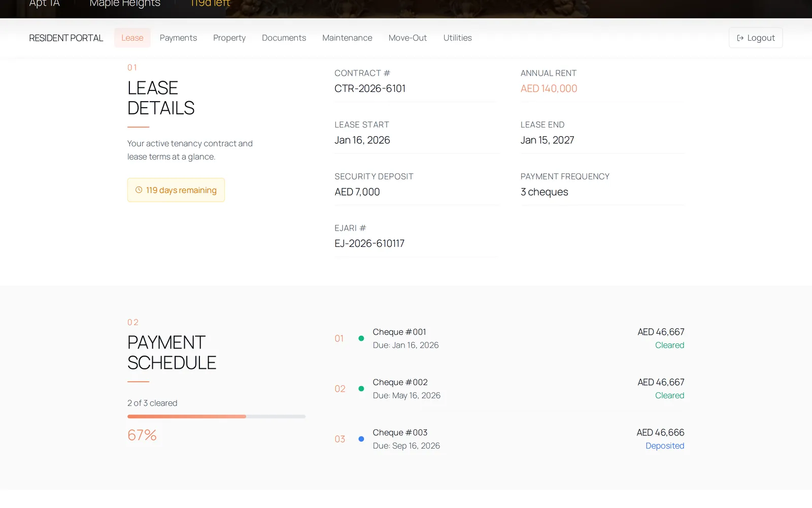Click amount AED 46,666
The width and height of the screenshot is (812, 508).
[661, 433]
